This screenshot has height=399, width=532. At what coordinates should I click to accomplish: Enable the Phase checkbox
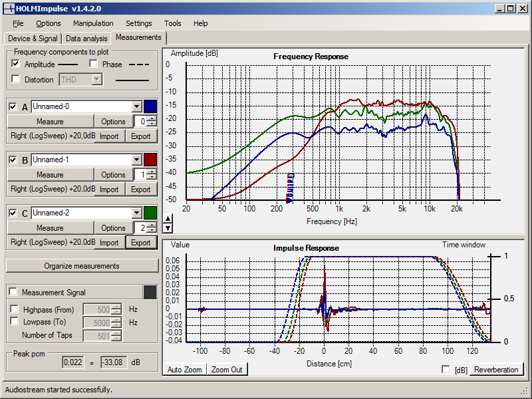(93, 64)
